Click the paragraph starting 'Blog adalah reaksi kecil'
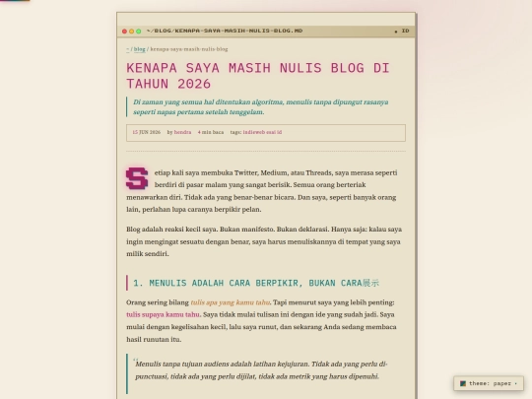Screen dimensions: 532x399 pyautogui.click(x=264, y=241)
